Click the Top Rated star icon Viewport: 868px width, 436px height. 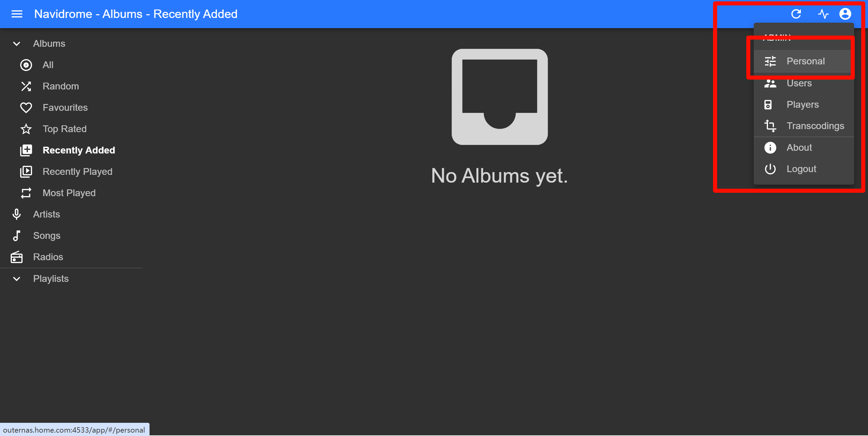pos(26,129)
